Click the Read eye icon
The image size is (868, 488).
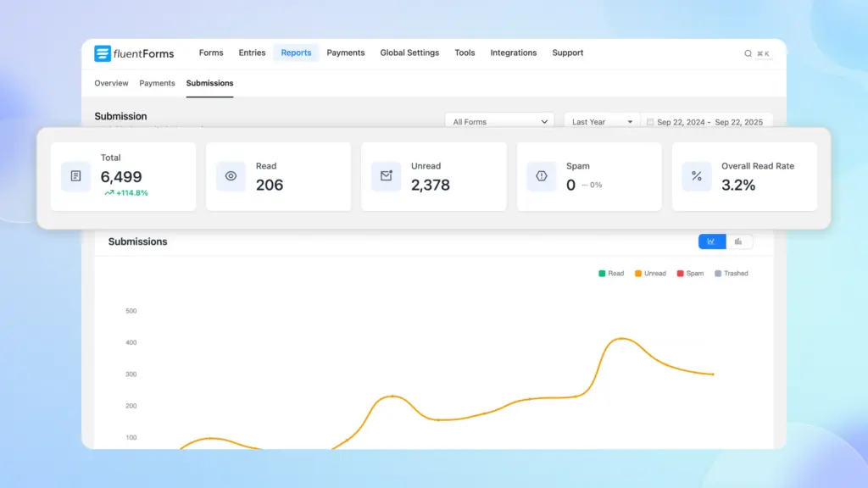[x=231, y=176]
